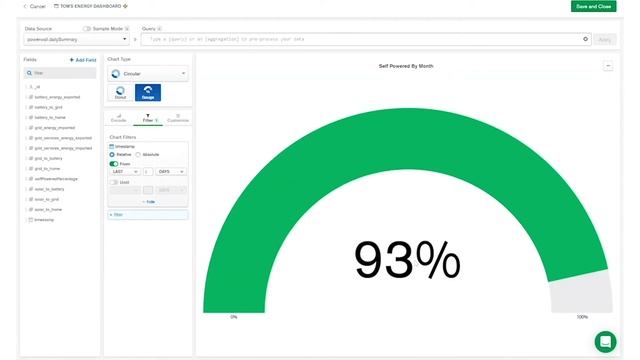Click the 93% gauge value
Viewport: 640px width, 360px height.
(407, 260)
